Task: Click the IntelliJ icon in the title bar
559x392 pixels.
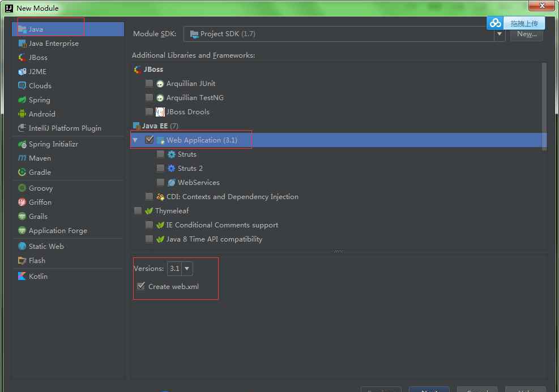Action: [x=9, y=8]
